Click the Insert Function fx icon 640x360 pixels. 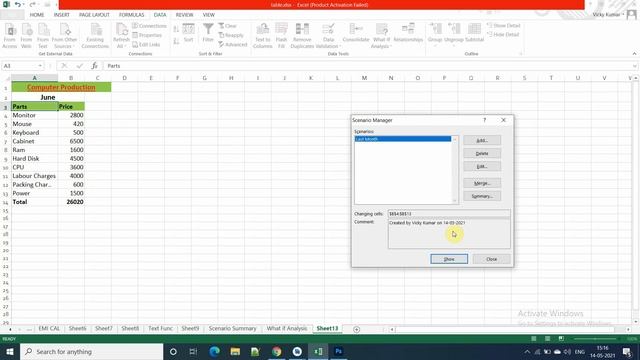tap(94, 66)
